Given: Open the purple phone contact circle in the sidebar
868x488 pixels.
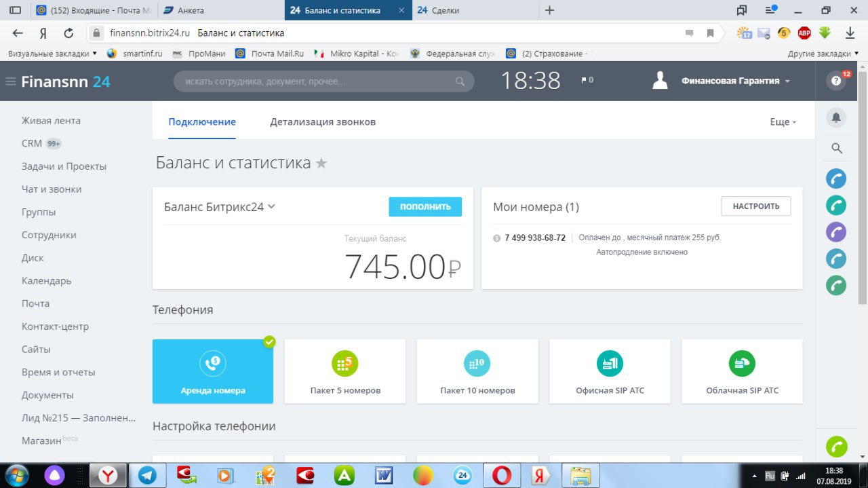Looking at the screenshot, I should (836, 231).
